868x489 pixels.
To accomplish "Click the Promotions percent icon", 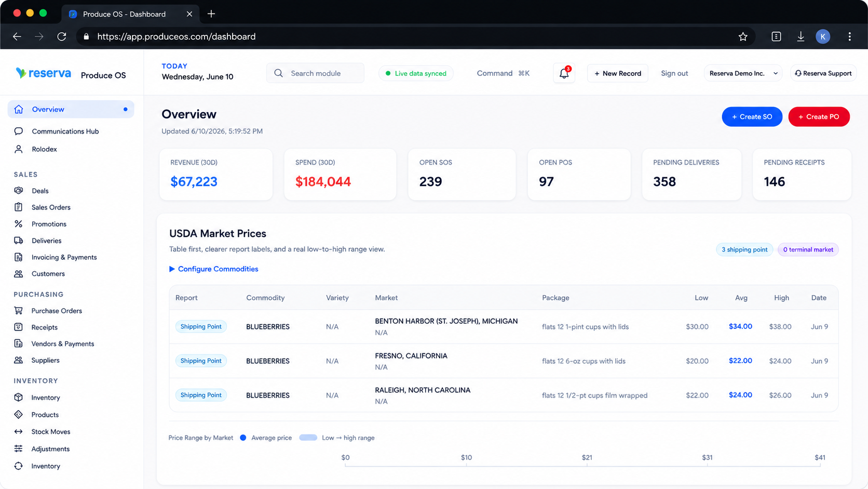I will [x=19, y=224].
